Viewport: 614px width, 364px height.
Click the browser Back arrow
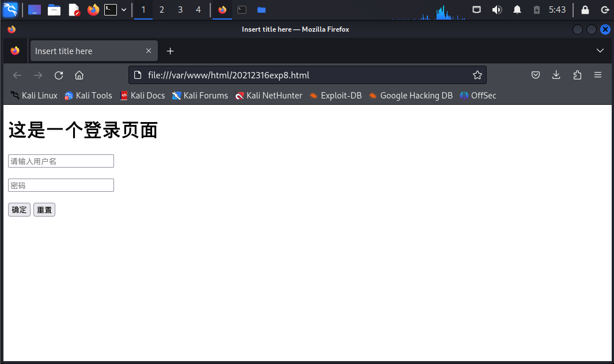17,75
